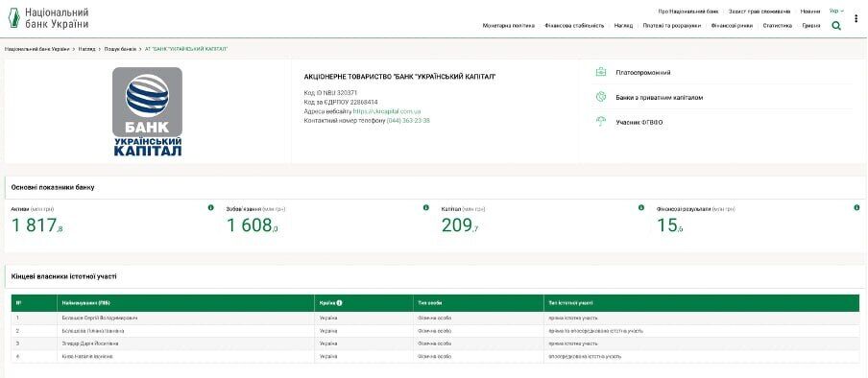
Task: Select owner row Кияк Наталія Іванівна
Action: 435,356
